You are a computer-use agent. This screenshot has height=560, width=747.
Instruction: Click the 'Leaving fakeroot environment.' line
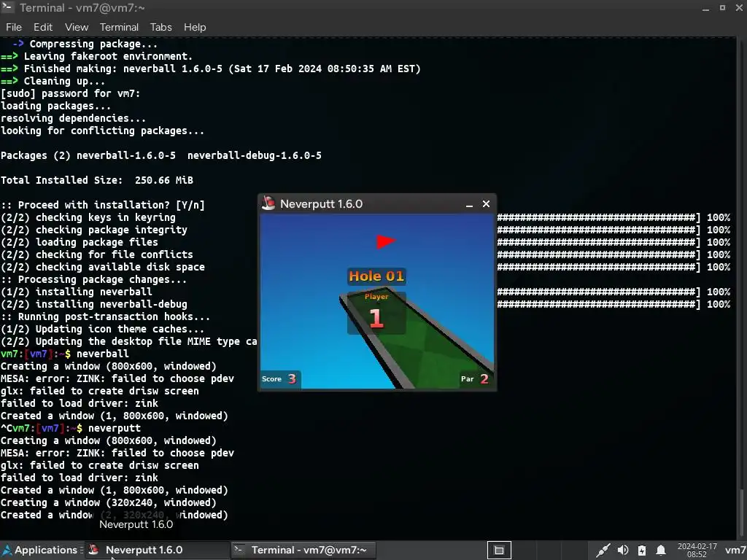(x=96, y=56)
